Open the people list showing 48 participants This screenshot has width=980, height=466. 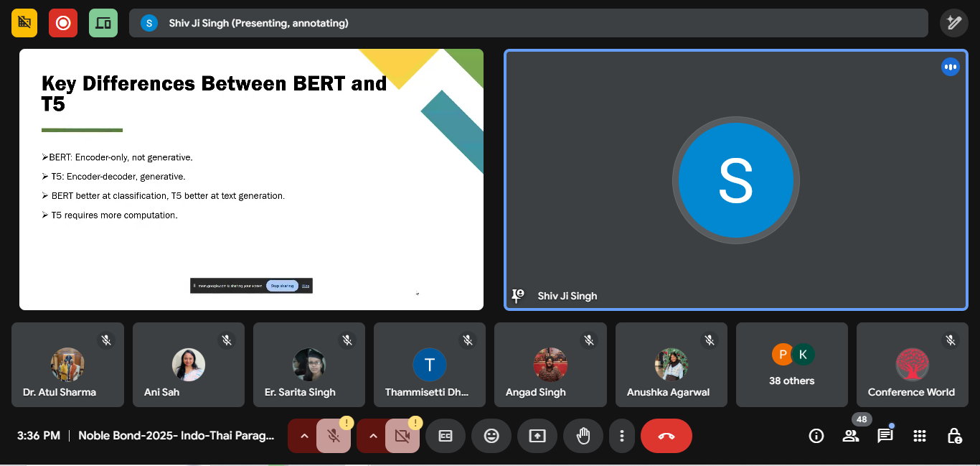(851, 436)
